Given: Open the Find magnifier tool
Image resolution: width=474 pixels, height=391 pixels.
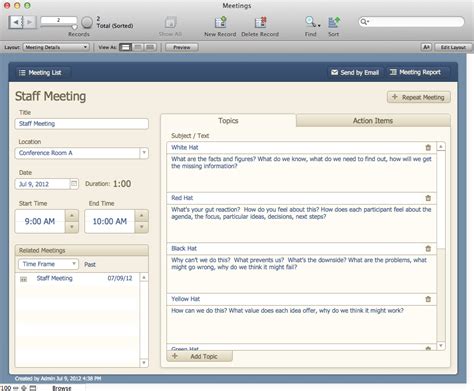Looking at the screenshot, I should tap(310, 22).
